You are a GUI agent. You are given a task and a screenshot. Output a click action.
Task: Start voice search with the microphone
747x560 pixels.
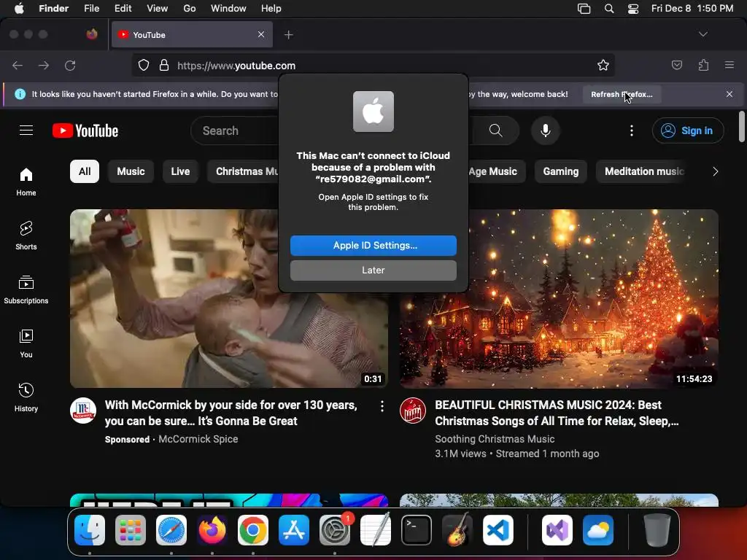pos(546,131)
